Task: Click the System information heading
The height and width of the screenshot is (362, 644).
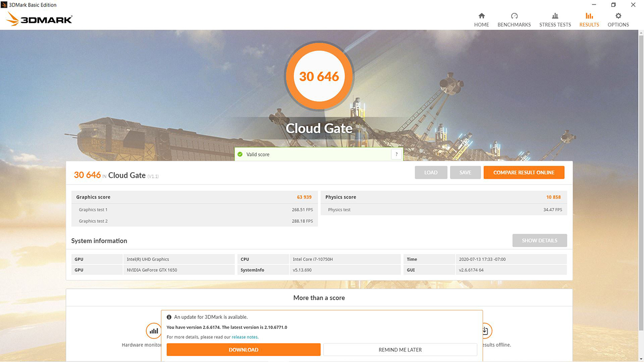Action: click(99, 241)
